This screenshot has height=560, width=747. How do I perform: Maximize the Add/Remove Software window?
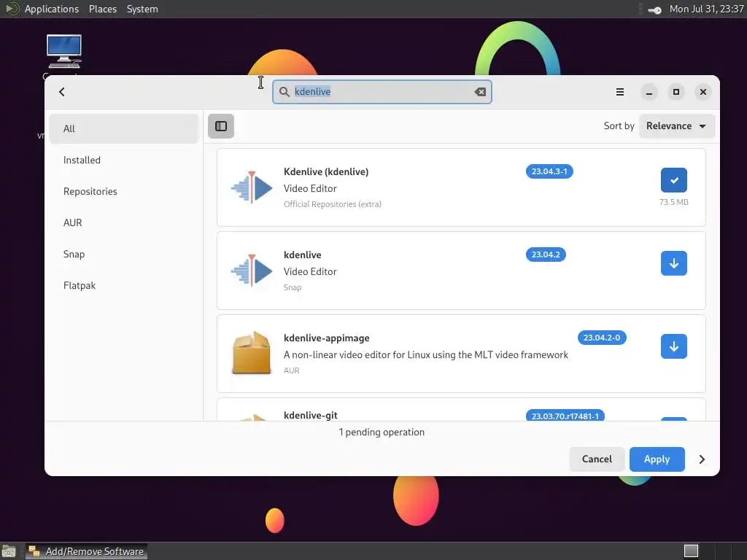676,92
